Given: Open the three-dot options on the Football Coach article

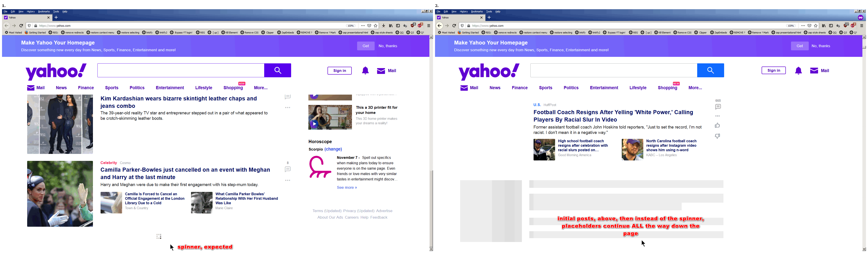Looking at the screenshot, I should pyautogui.click(x=718, y=116).
